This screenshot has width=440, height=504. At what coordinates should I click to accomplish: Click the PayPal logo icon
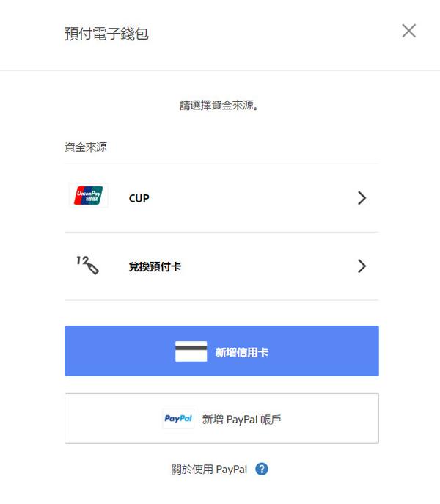(178, 418)
